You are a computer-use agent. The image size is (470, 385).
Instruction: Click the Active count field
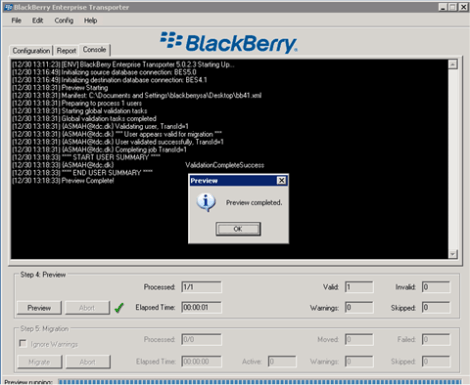click(282, 361)
